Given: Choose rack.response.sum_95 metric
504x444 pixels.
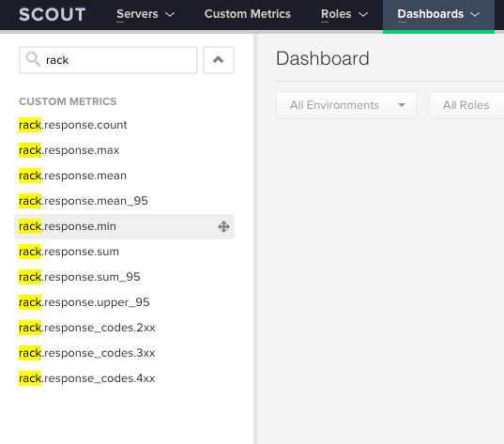Looking at the screenshot, I should tap(80, 277).
